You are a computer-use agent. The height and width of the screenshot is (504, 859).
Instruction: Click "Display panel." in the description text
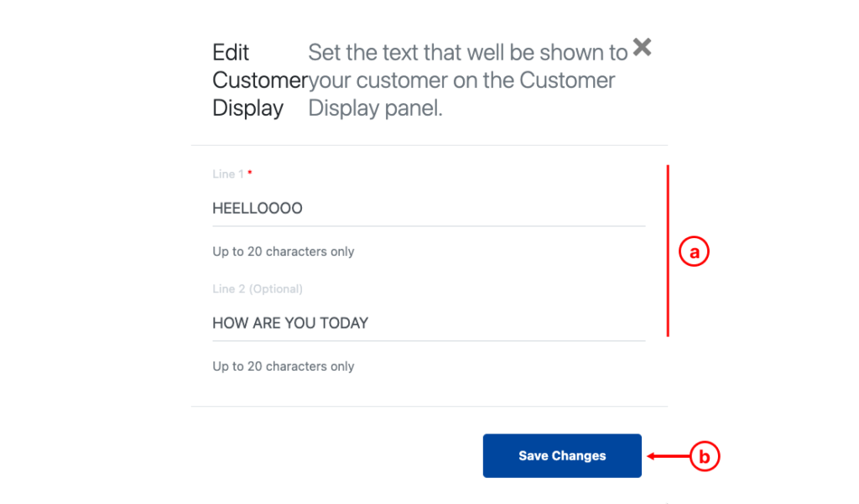[x=375, y=108]
